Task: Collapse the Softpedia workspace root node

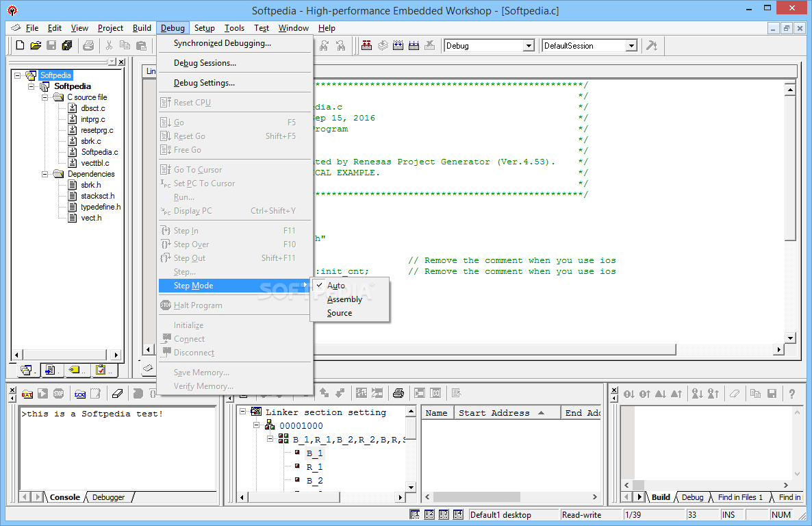Action: [17, 75]
